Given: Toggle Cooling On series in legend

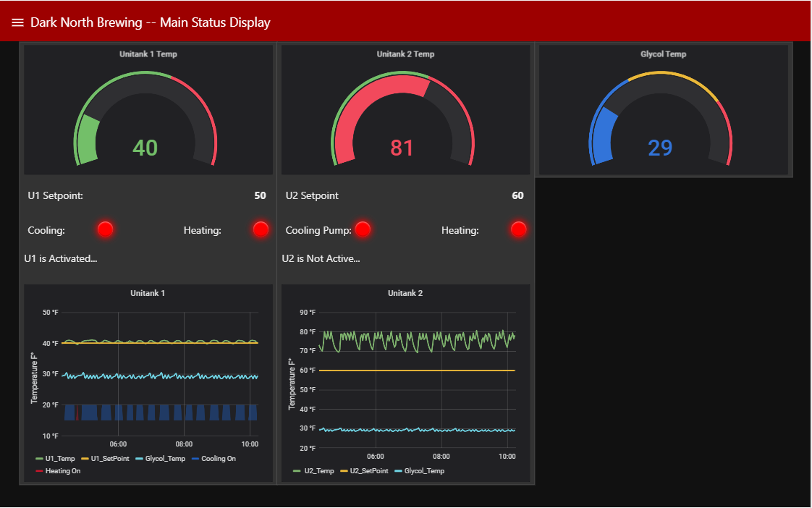Looking at the screenshot, I should point(214,458).
